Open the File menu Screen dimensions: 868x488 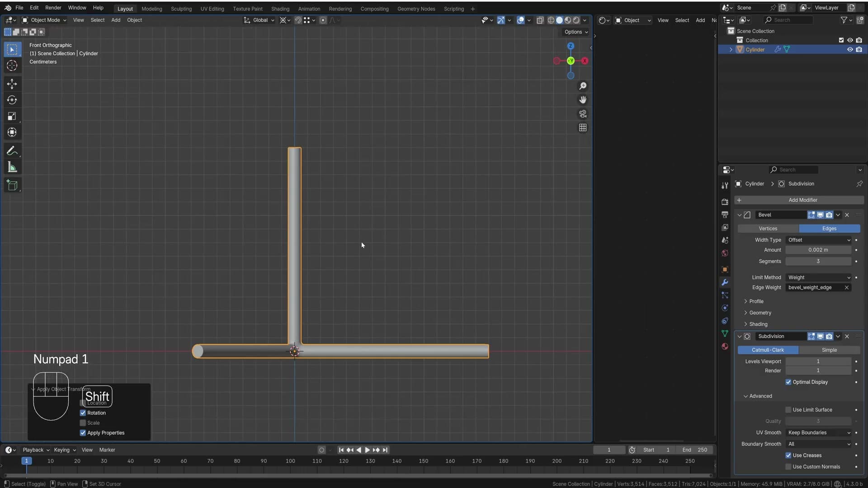pyautogui.click(x=19, y=8)
